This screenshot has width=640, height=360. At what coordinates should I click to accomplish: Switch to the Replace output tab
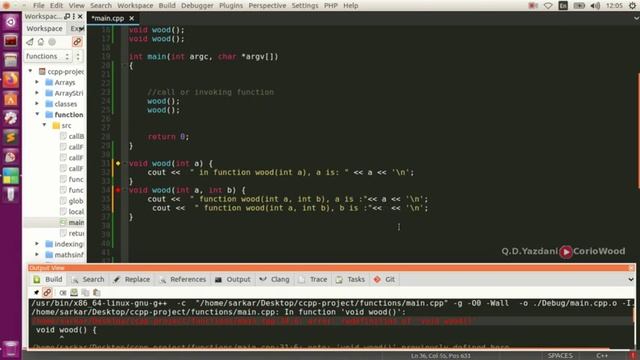[x=132, y=280]
